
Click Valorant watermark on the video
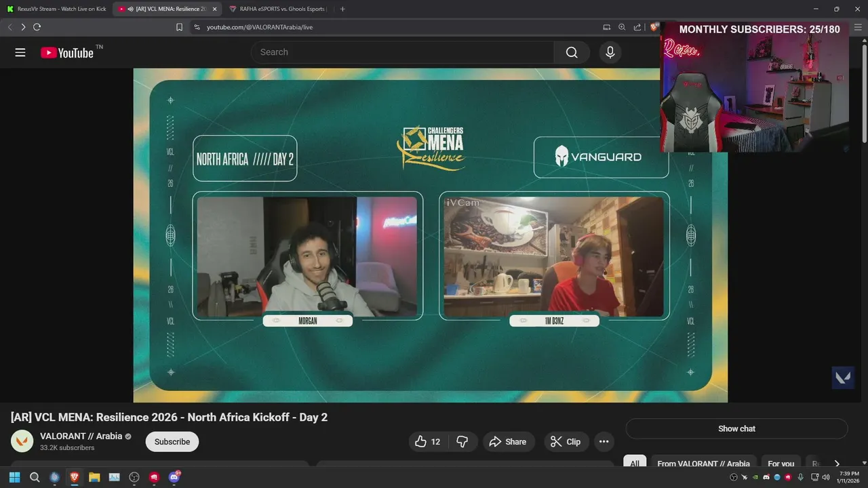coord(843,378)
